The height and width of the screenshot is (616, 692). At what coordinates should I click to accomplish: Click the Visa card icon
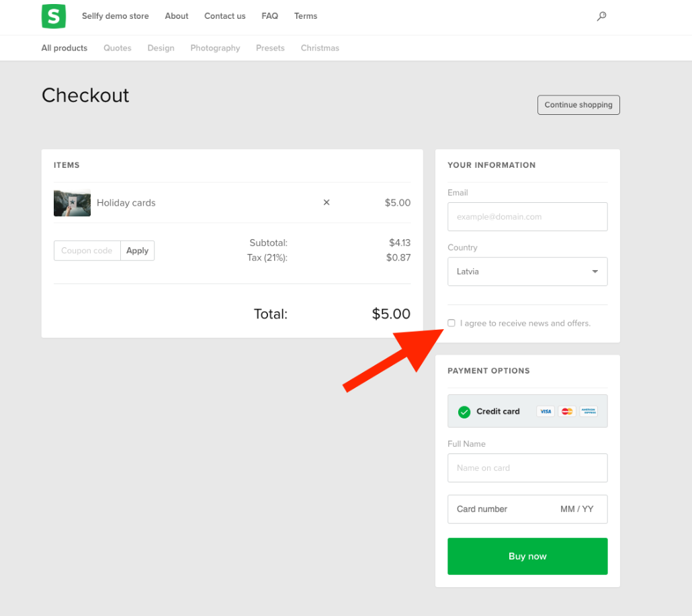click(546, 411)
